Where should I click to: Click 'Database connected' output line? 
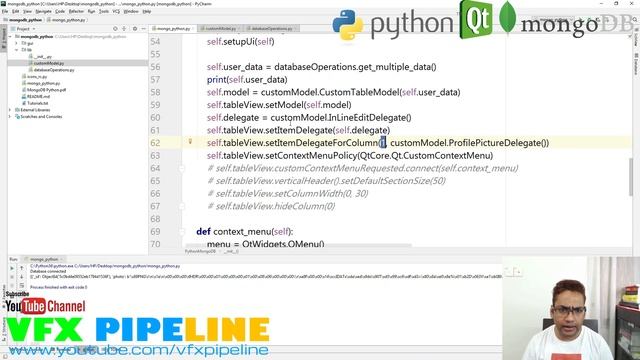pos(48,271)
